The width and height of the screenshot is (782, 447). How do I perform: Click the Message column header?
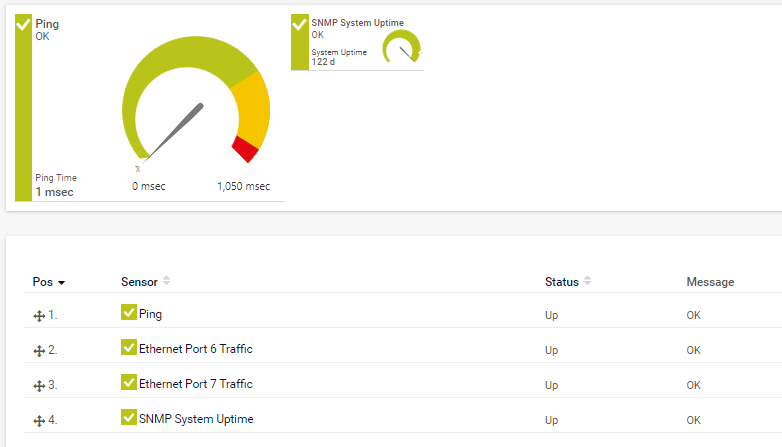[x=710, y=282]
